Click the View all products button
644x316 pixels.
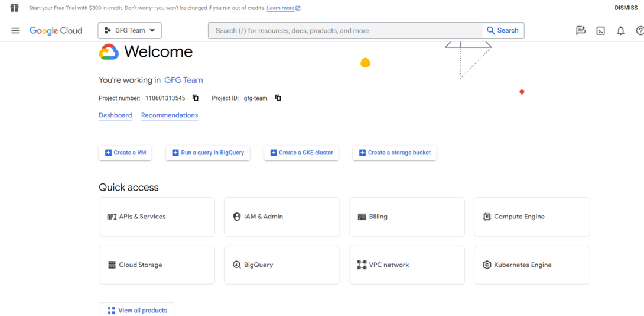click(136, 310)
